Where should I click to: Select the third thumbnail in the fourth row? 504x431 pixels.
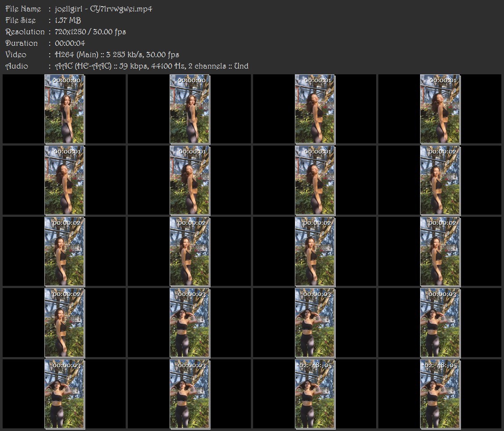(x=315, y=323)
